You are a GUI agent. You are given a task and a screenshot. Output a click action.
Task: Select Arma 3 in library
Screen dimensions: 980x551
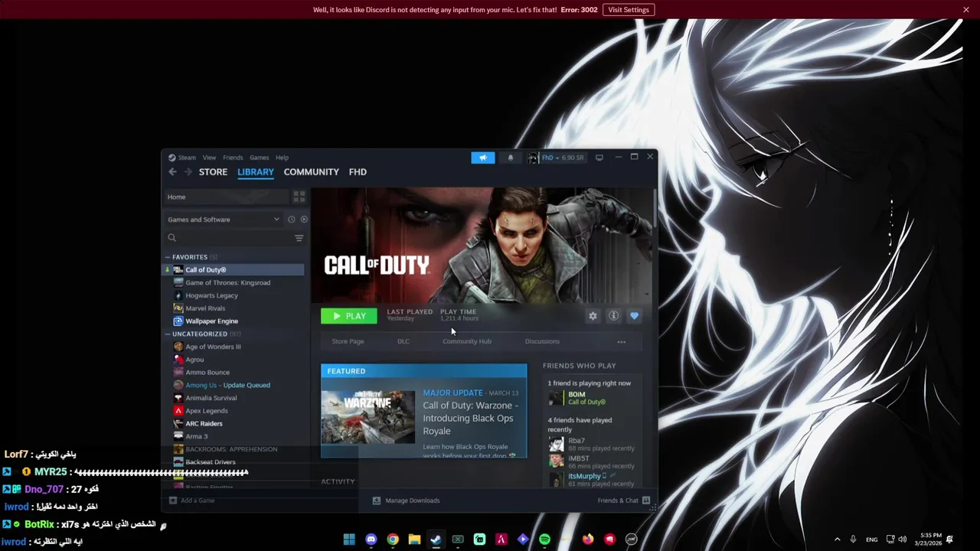click(196, 436)
